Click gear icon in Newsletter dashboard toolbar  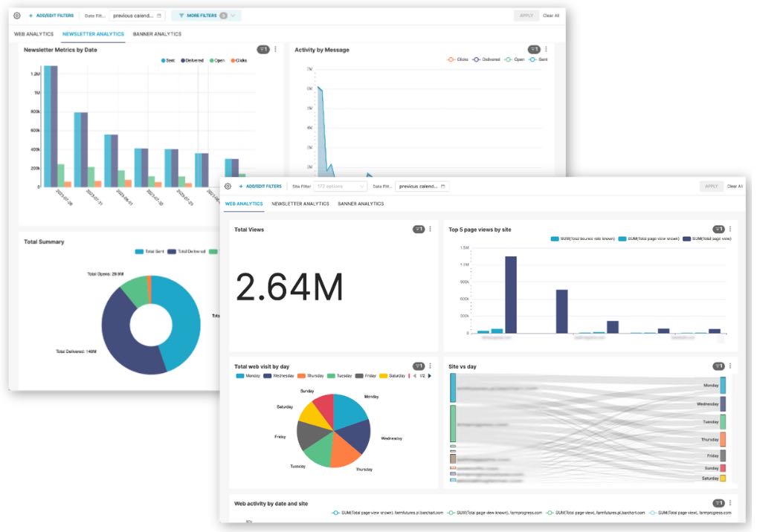point(17,15)
